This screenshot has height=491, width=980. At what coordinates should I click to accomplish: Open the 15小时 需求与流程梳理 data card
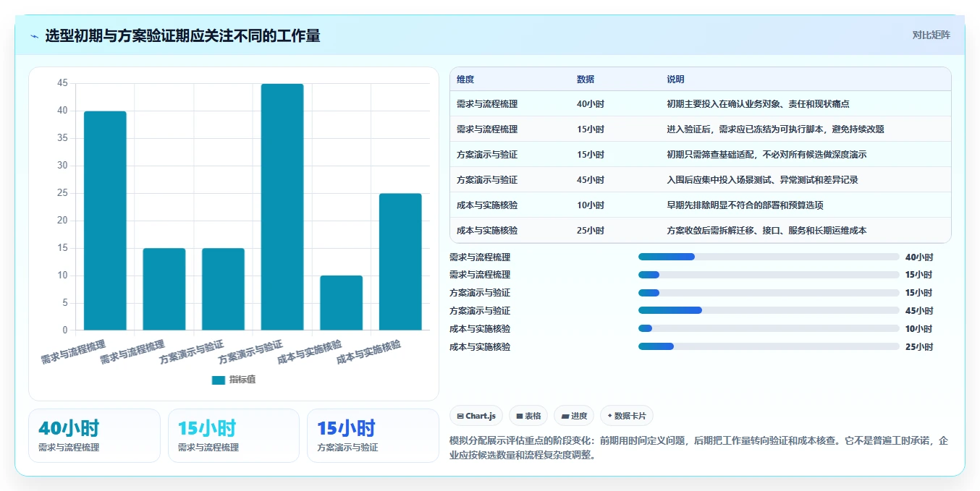click(x=234, y=435)
